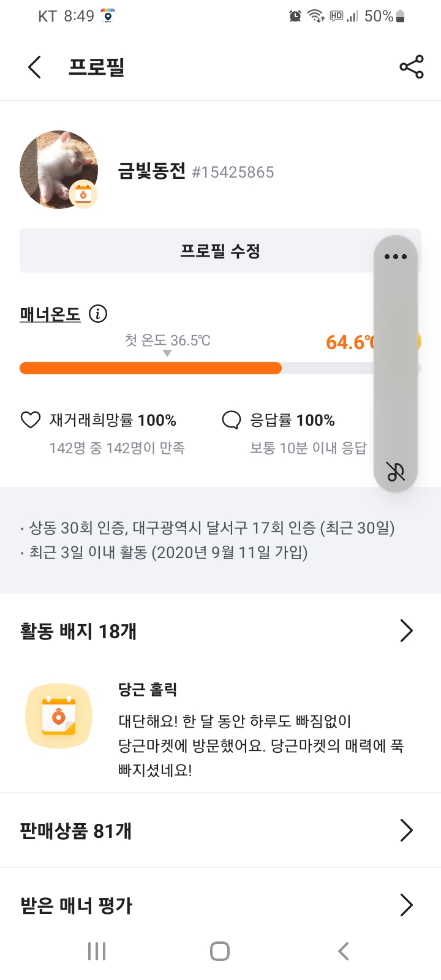Expand 받은 매너 평가 chevron
The image size is (441, 980).
(407, 905)
